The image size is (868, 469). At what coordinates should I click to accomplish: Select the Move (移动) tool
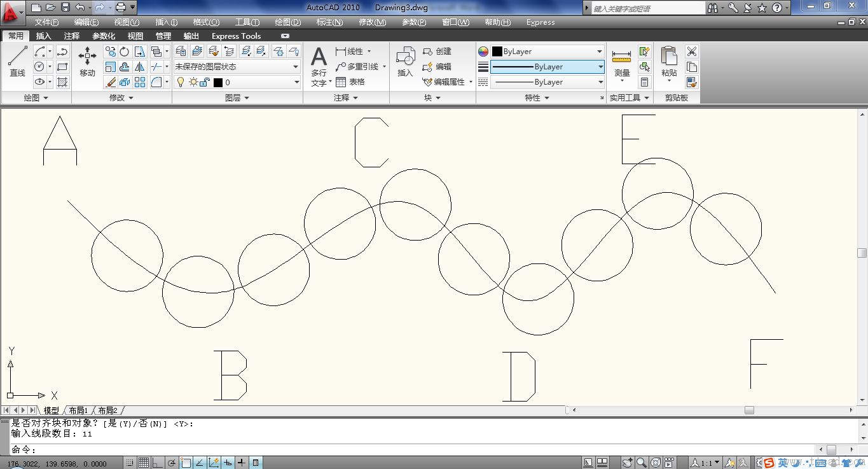coord(87,62)
